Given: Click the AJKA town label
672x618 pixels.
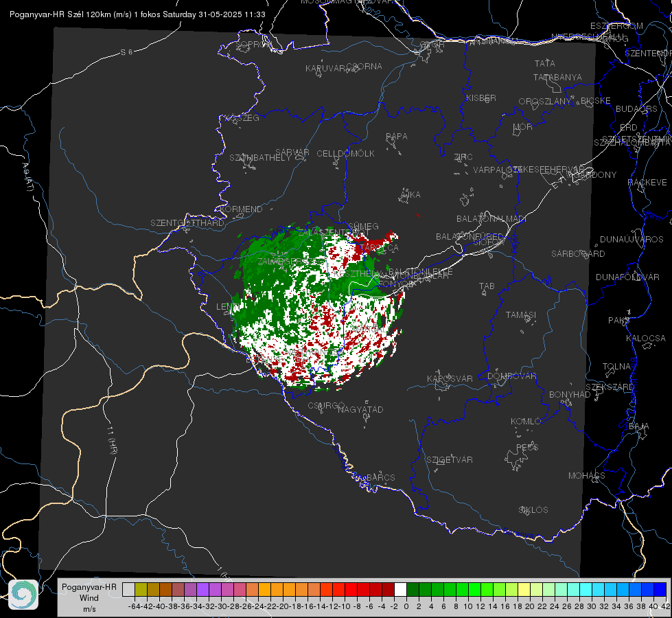Looking at the screenshot, I should point(410,195).
